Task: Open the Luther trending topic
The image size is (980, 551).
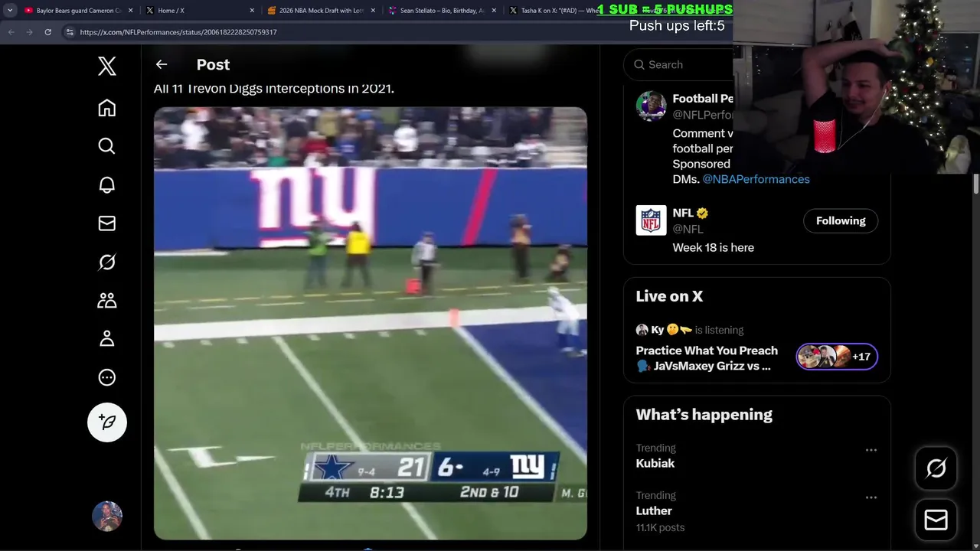Action: (x=654, y=510)
